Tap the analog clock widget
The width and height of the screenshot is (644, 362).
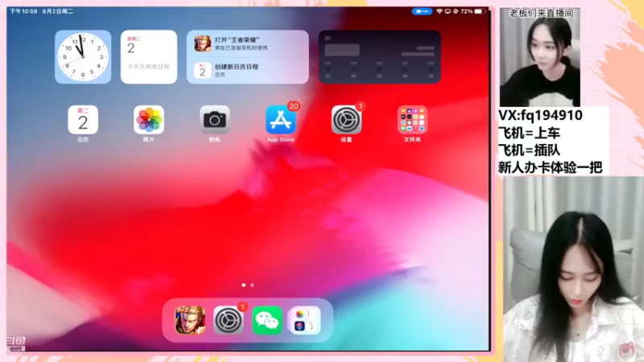click(x=83, y=56)
